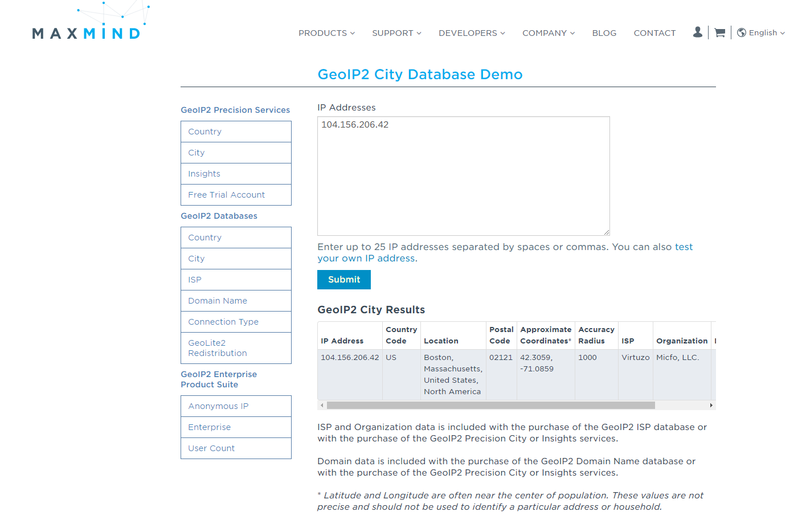Open City under GeoIP2 Databases

[x=236, y=259]
